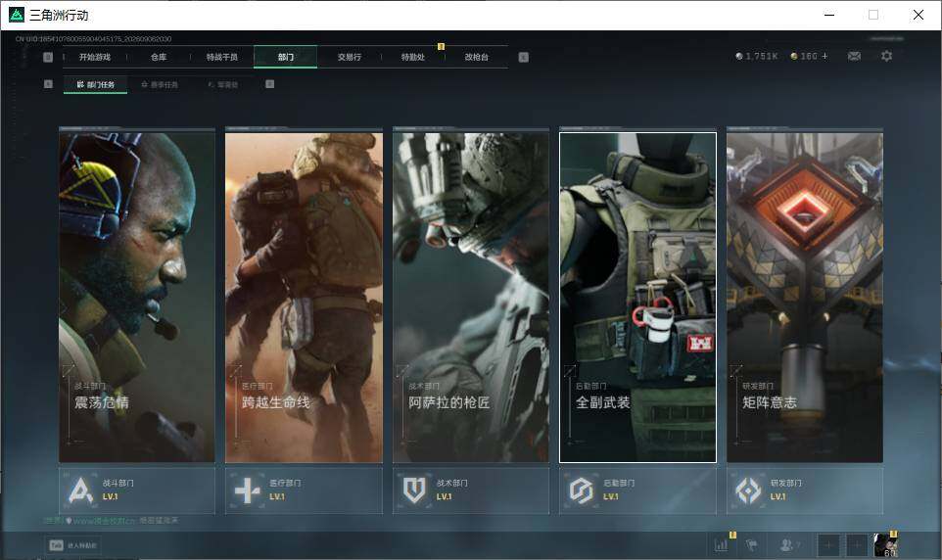Open the second sub-tab next to 部门任务
942x560 pixels.
160,85
